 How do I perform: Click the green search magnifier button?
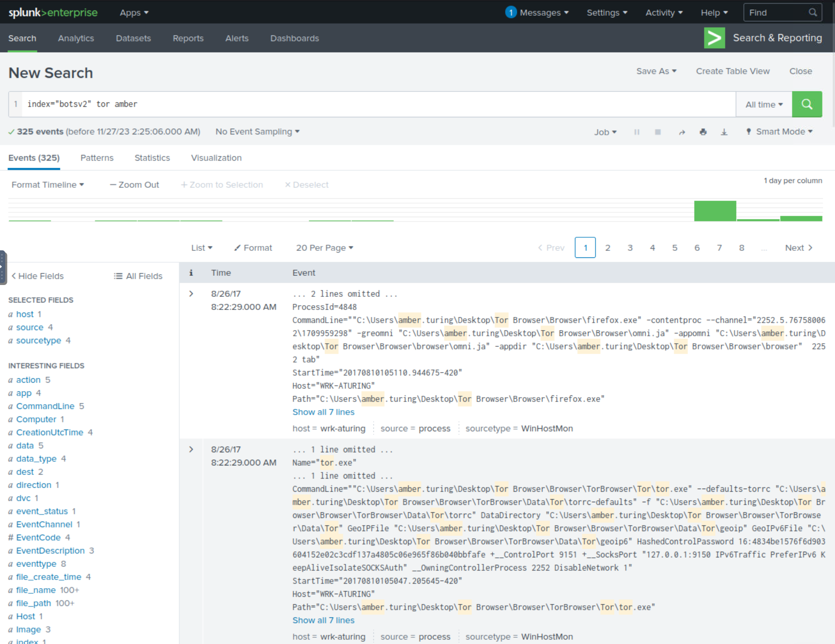(807, 104)
